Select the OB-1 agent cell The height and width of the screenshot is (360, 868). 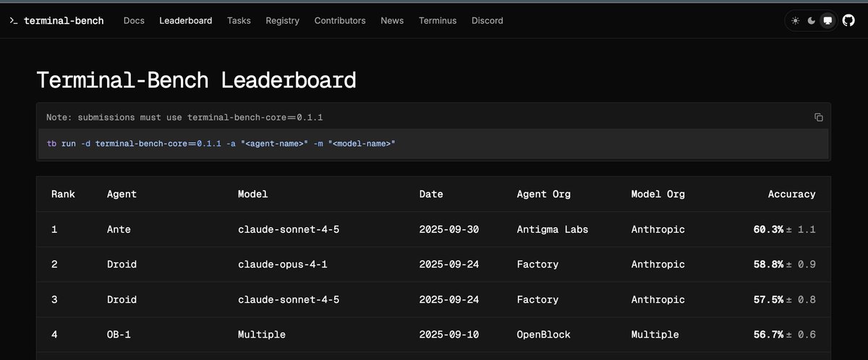119,335
